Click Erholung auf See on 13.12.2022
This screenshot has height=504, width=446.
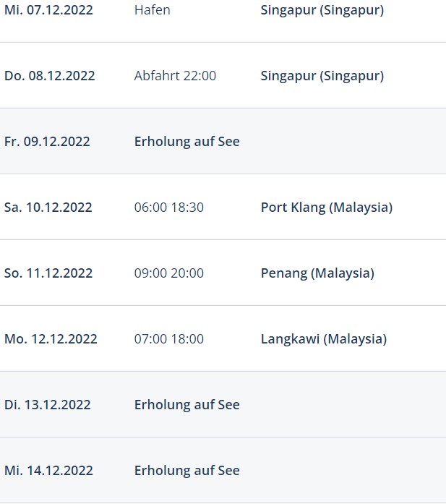click(x=187, y=405)
